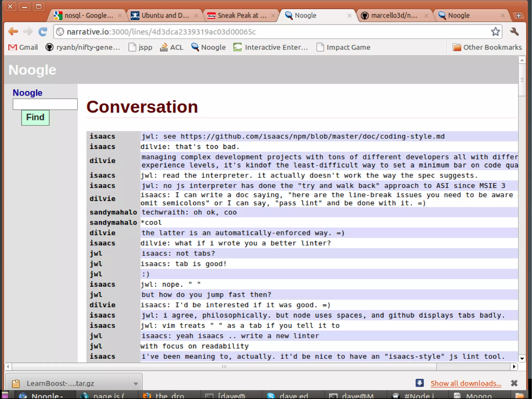Go back with the browser back arrow
532x399 pixels.
coord(13,32)
